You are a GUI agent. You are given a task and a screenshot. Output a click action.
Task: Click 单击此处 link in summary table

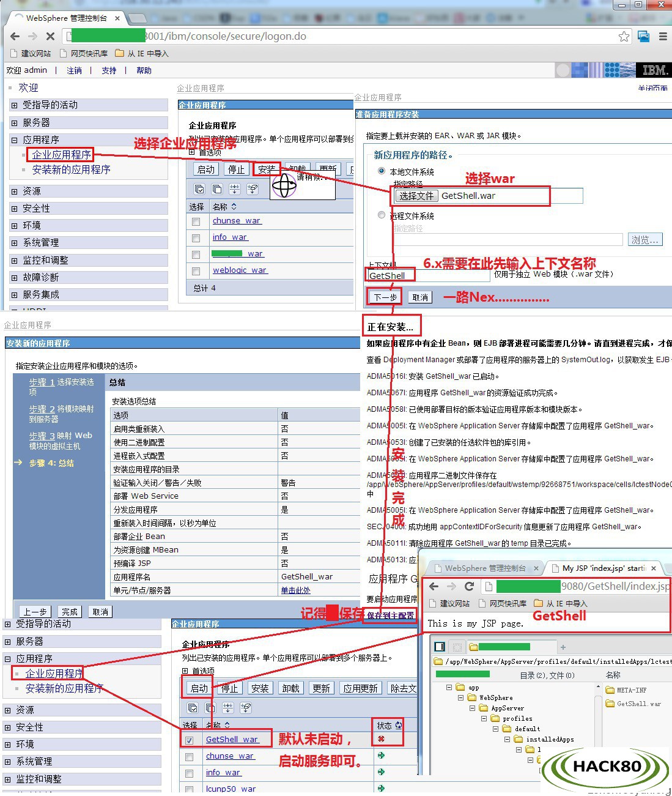[x=295, y=590]
